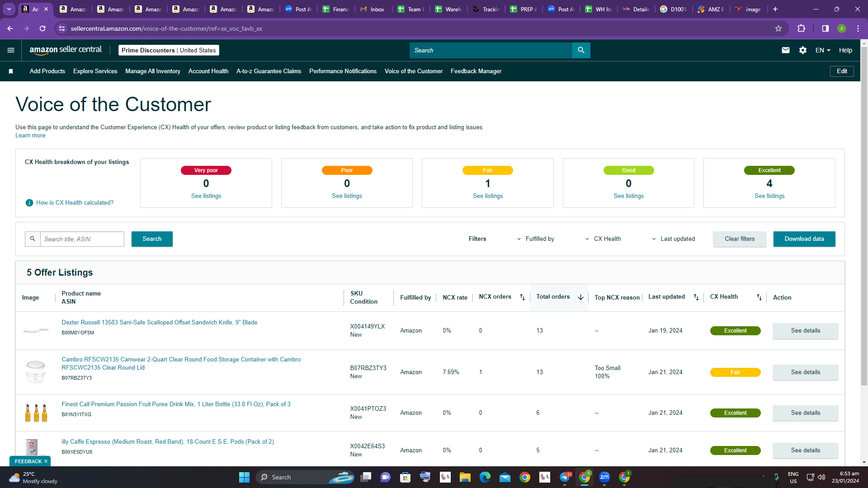Open a new browser tab
Image resolution: width=868 pixels, height=488 pixels.
pos(775,9)
